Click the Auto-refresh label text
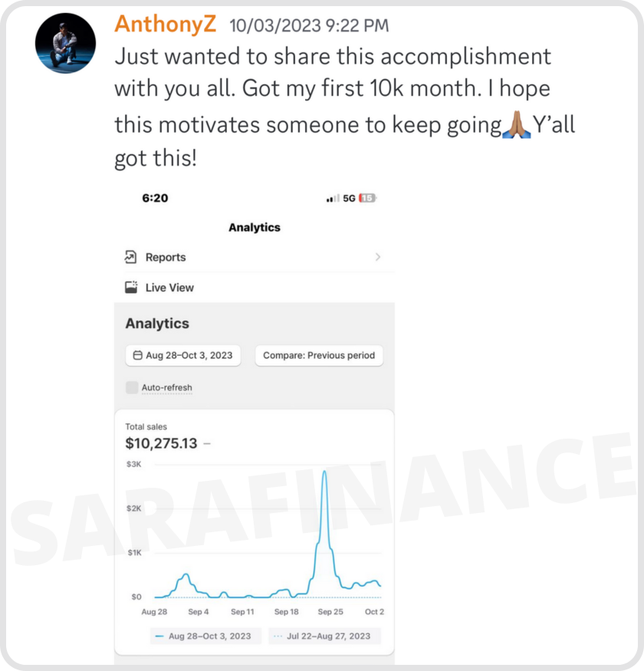The height and width of the screenshot is (671, 644). click(166, 387)
